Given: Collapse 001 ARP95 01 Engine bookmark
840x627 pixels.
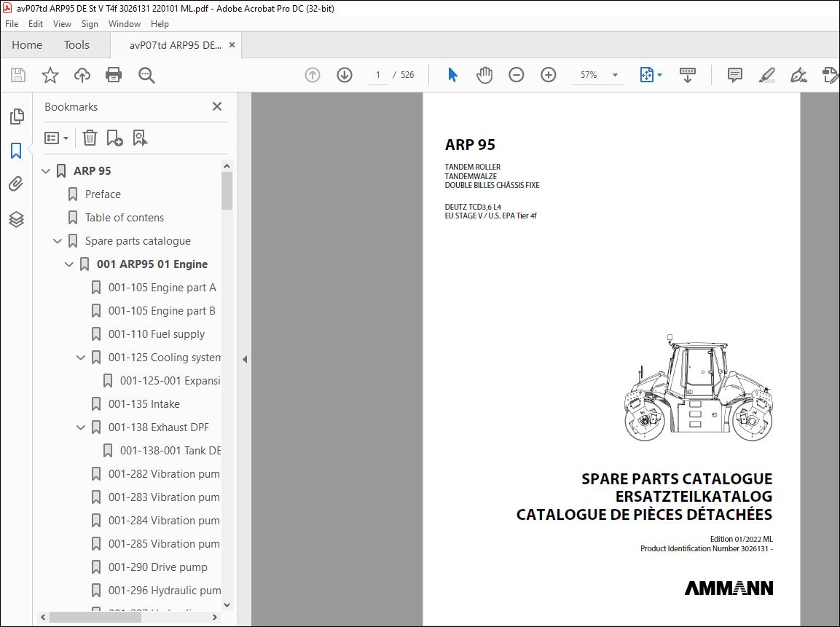Looking at the screenshot, I should point(69,264).
